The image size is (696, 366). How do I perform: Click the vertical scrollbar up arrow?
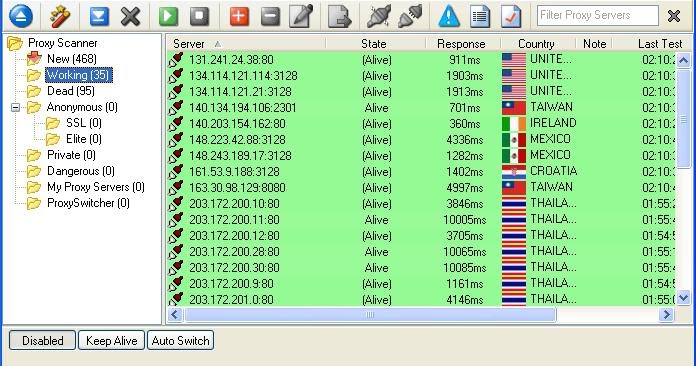coord(683,60)
